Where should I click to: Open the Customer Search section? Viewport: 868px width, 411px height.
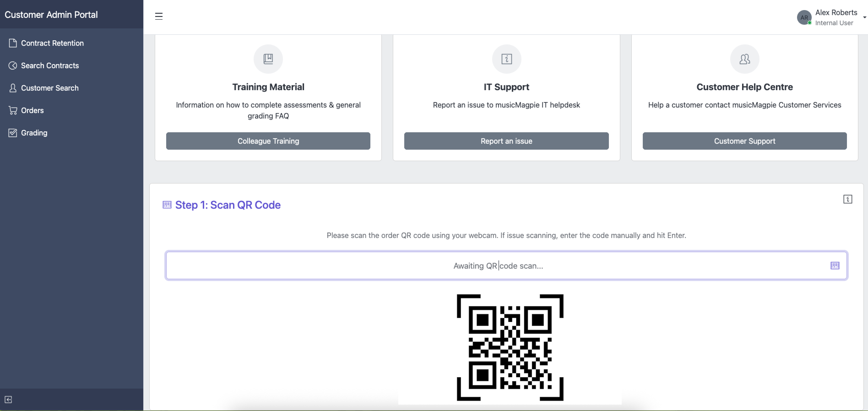pos(50,88)
